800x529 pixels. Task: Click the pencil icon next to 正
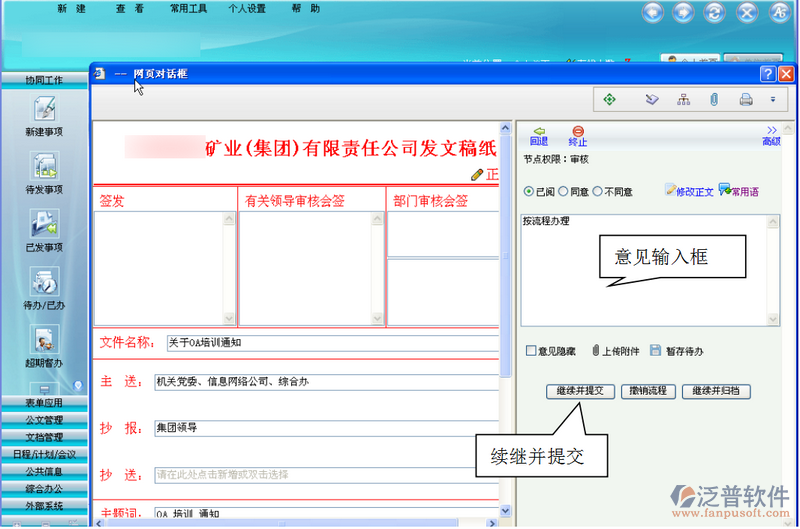(477, 175)
